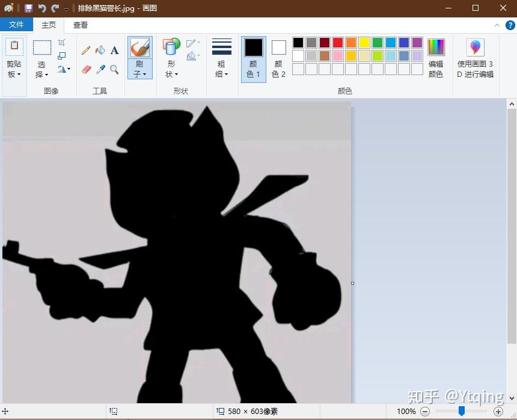Viewport: 517px width, 420px height.
Task: Pick the red color swatch
Action: click(338, 43)
